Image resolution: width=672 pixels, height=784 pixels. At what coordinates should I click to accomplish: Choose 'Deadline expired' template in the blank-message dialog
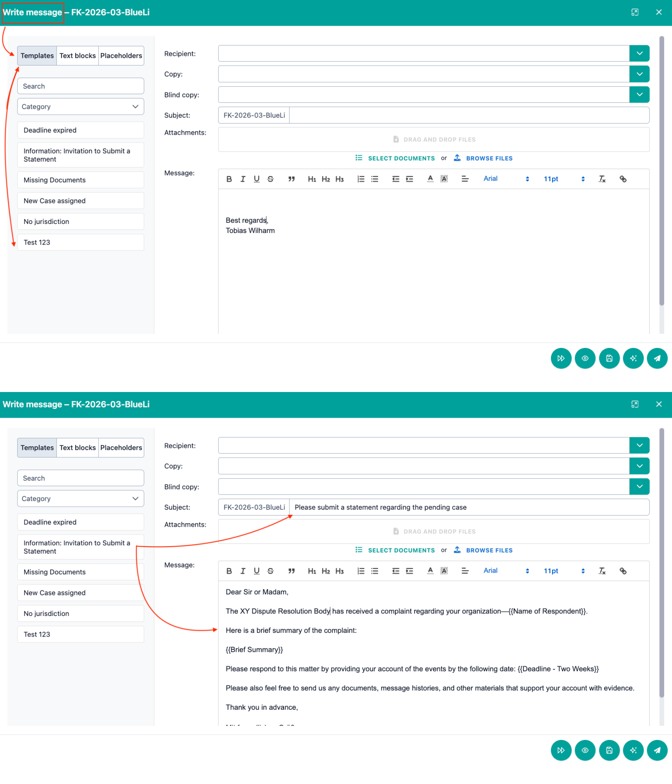(81, 130)
